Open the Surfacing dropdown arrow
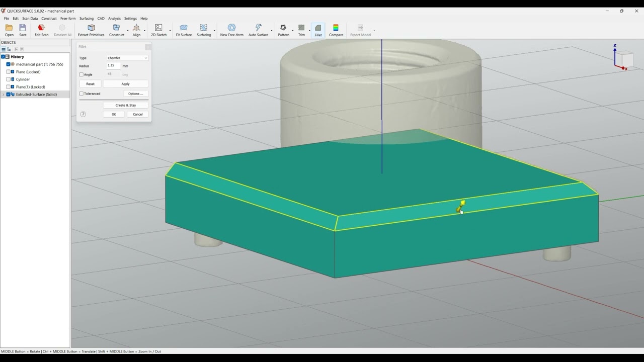 click(x=214, y=30)
